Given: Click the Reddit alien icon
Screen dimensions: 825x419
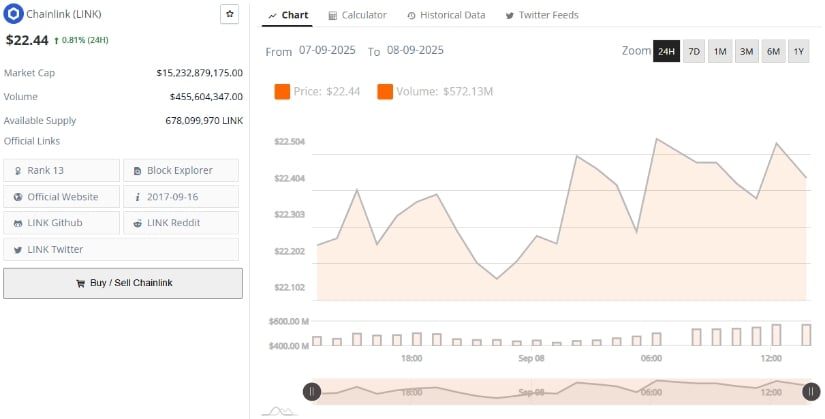Looking at the screenshot, I should point(137,223).
